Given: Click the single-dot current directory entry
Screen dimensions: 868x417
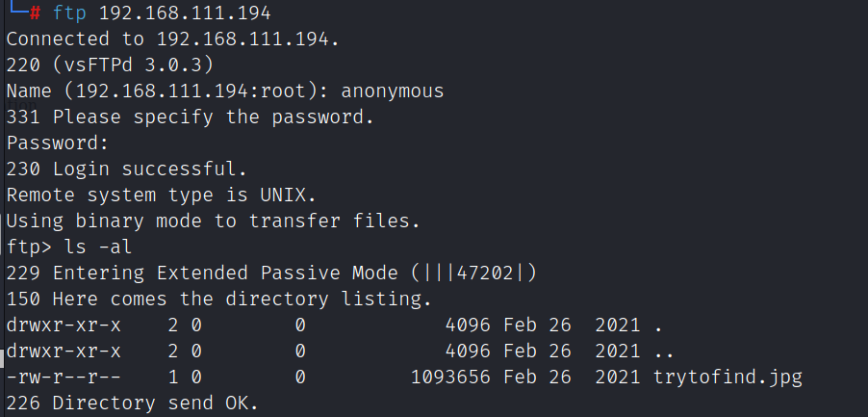Looking at the screenshot, I should 657,325.
